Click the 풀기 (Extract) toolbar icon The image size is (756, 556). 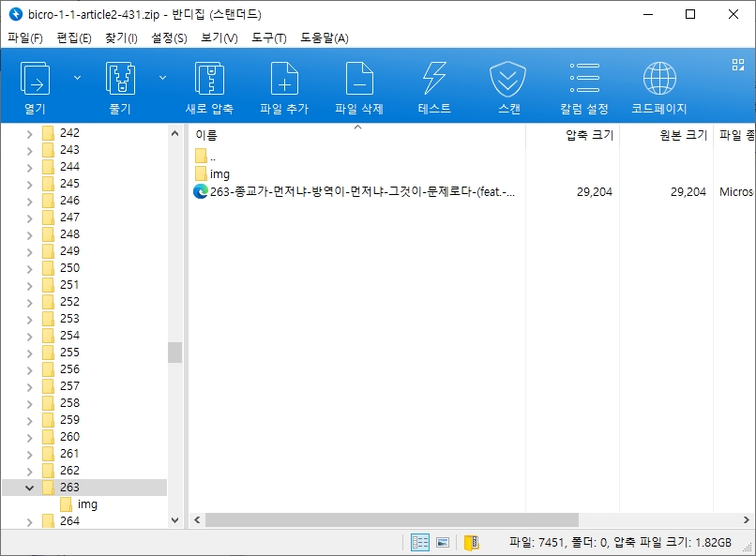[x=120, y=79]
